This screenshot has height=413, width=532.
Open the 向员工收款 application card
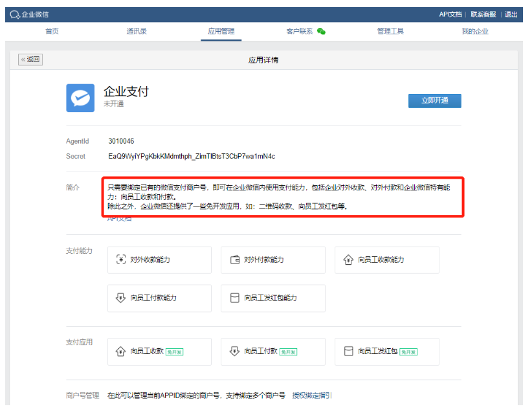click(159, 352)
